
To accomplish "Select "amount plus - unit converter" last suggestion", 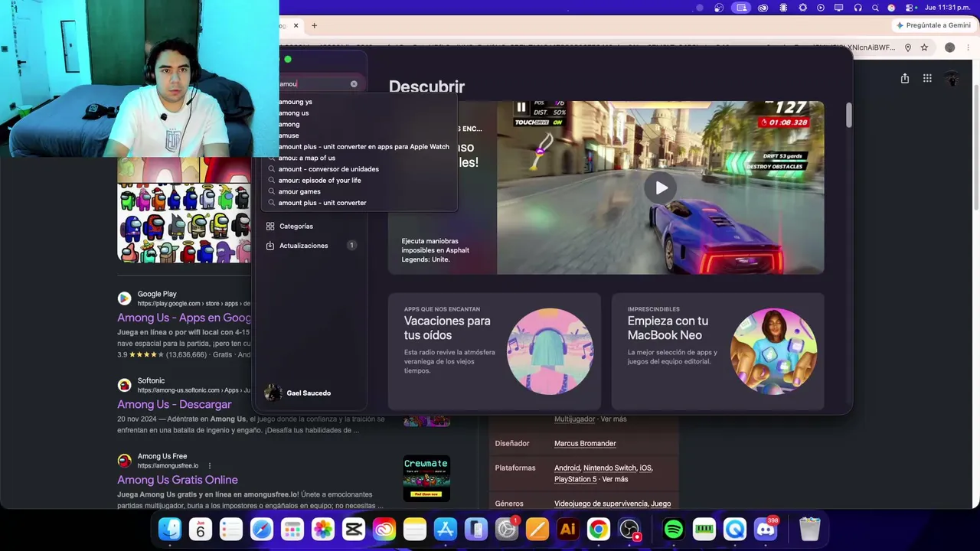I will point(322,203).
